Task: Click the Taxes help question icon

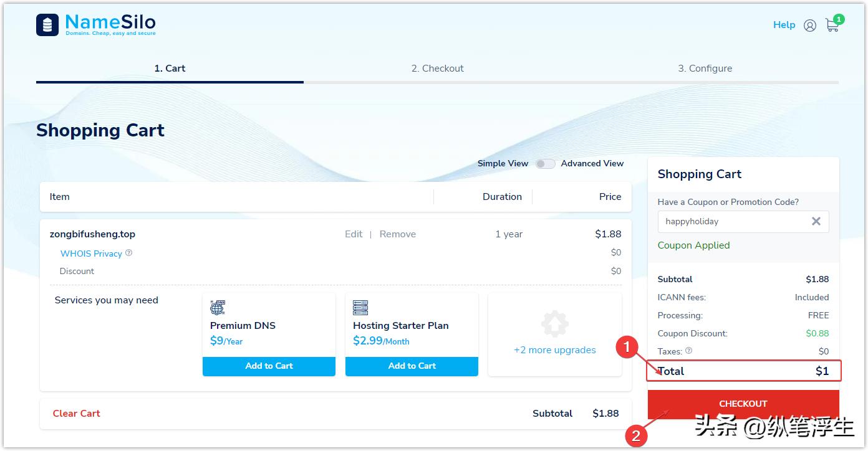Action: click(688, 351)
